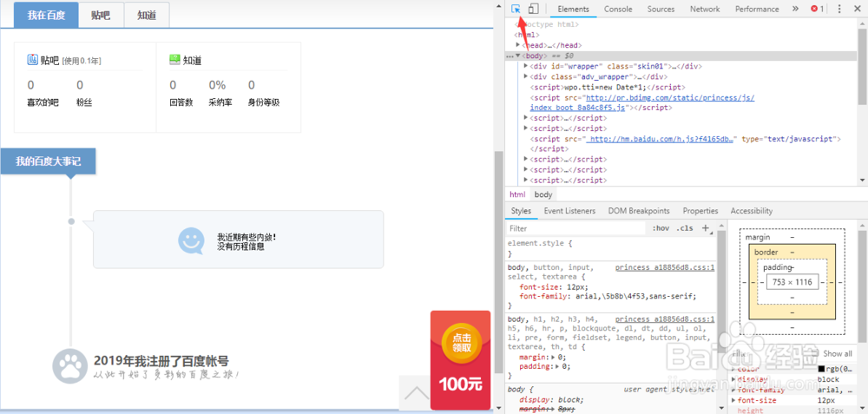Screen dimensions: 868x414
Task: Click the 采纳率 label under 知道
Action: (x=220, y=102)
